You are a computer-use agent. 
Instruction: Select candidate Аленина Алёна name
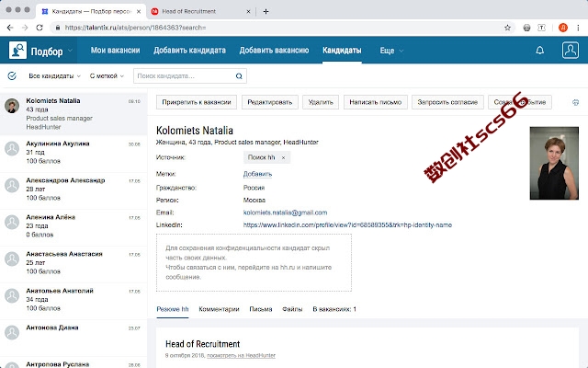(x=51, y=217)
